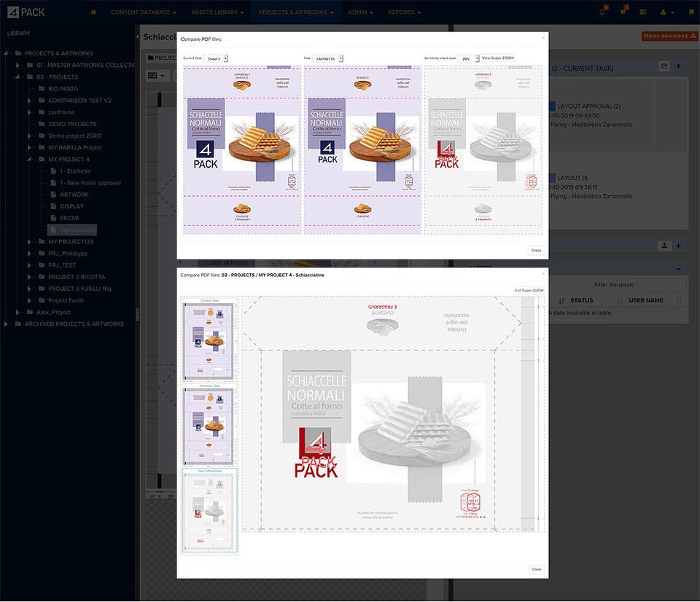This screenshot has width=700, height=602.
Task: Click the sidebar collapse arrow handle
Action: pos(138,36)
